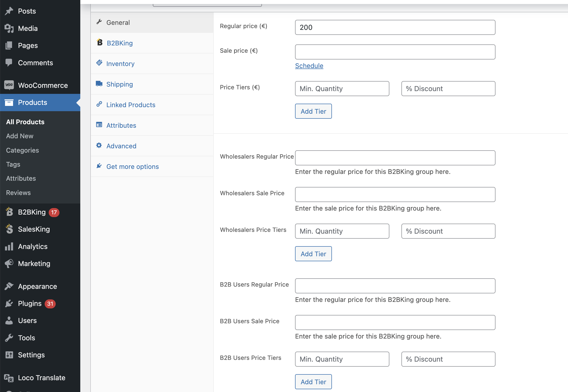568x392 pixels.
Task: Click the SalesKing sidebar icon
Action: [x=9, y=229]
